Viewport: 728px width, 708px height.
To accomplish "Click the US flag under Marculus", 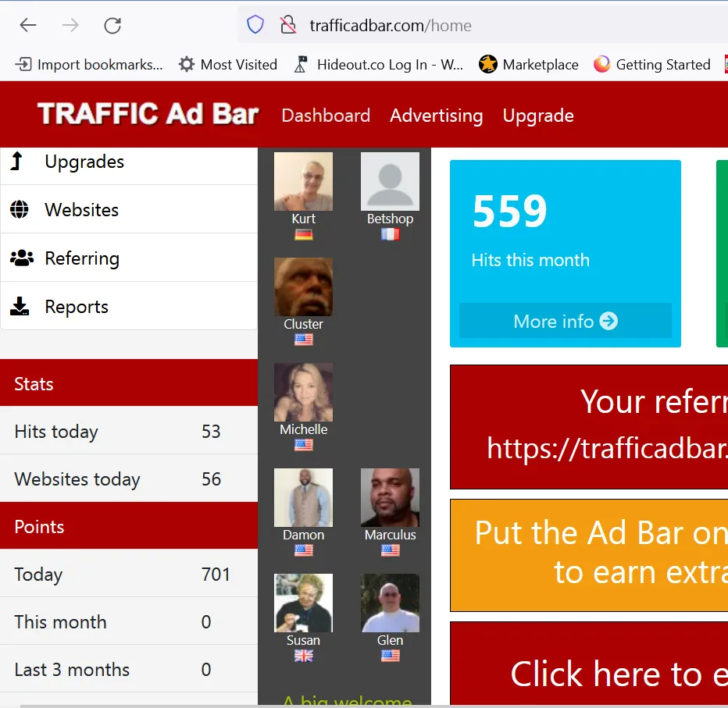I will pos(390,551).
